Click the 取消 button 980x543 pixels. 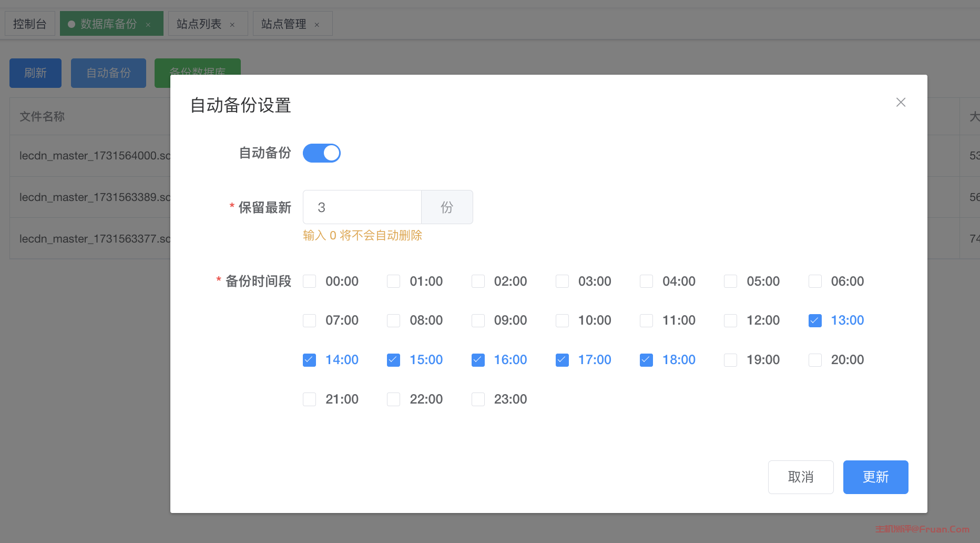pyautogui.click(x=801, y=477)
